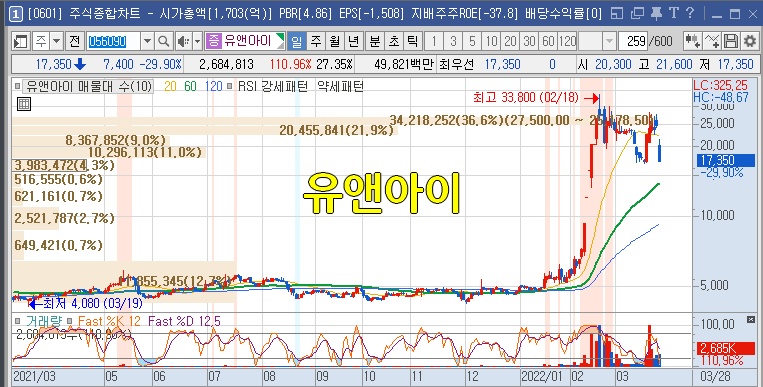The width and height of the screenshot is (763, 387).
Task: Expand the dropdown next to 주 type box
Action: (57, 41)
